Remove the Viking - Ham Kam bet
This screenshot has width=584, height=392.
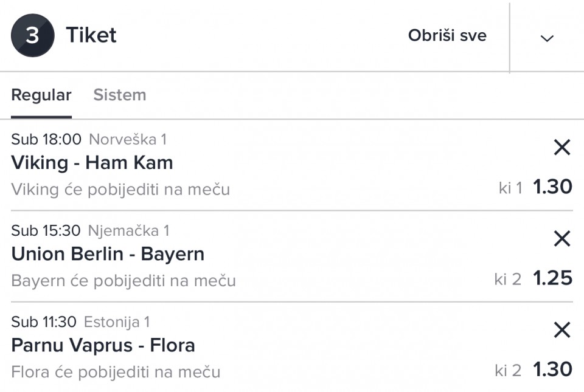(x=562, y=147)
